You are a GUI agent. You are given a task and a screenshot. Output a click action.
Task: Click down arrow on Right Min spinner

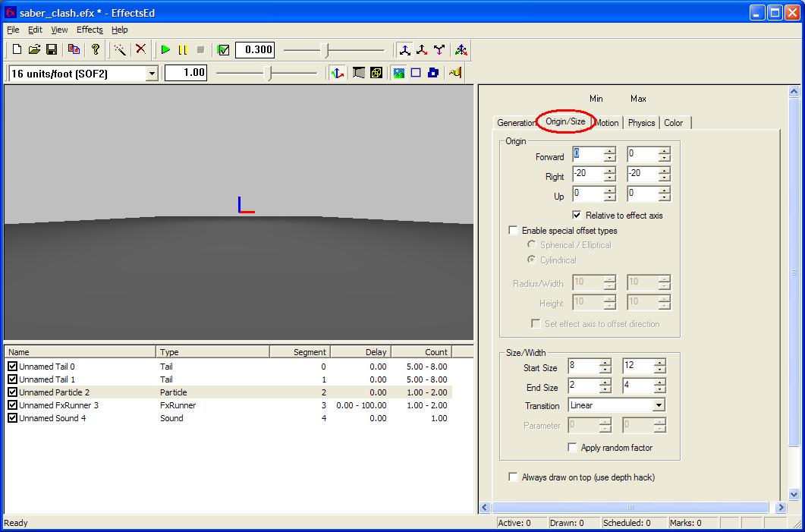click(609, 178)
